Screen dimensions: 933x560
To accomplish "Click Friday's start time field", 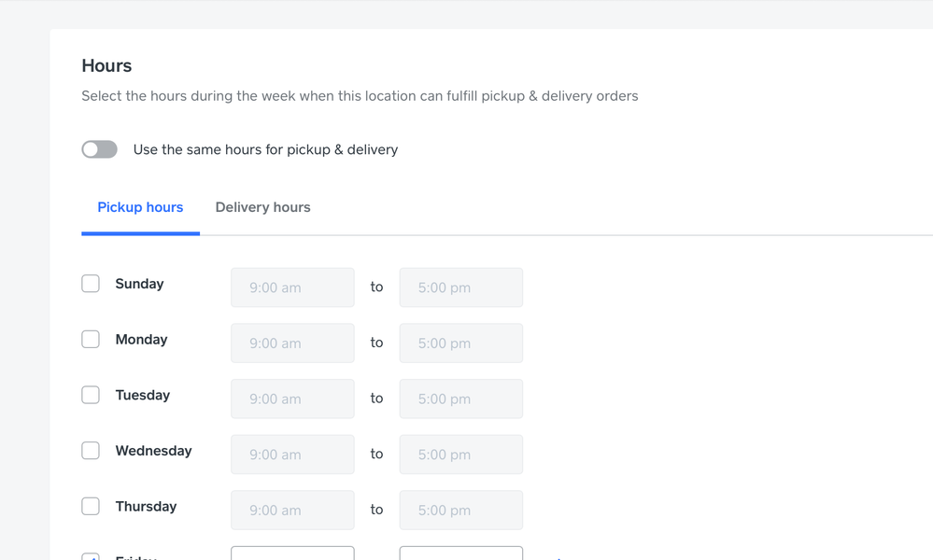I will pos(292,553).
